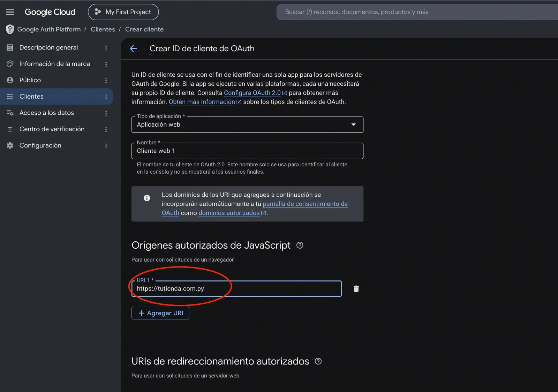
Task: Click the Público person icon
Action: (x=10, y=80)
